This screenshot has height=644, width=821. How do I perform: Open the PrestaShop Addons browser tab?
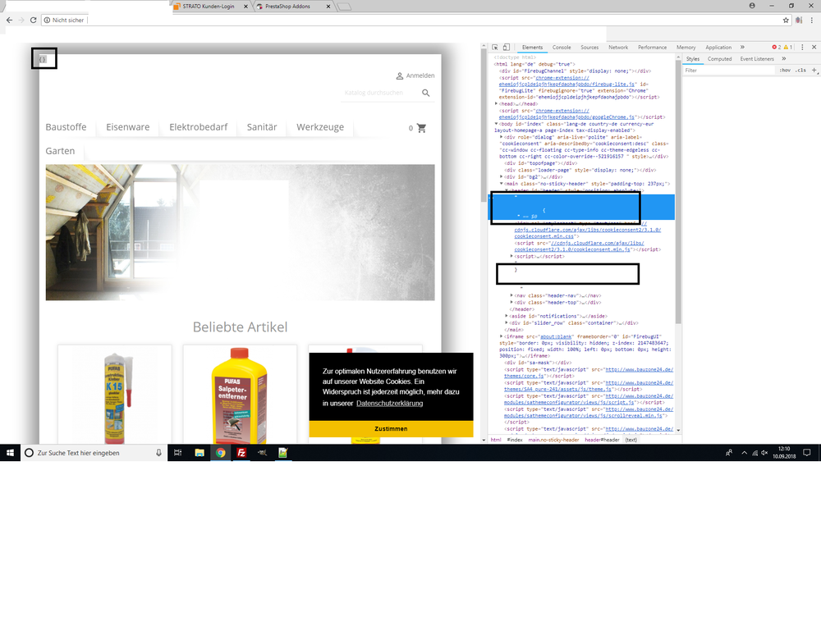[x=287, y=5]
